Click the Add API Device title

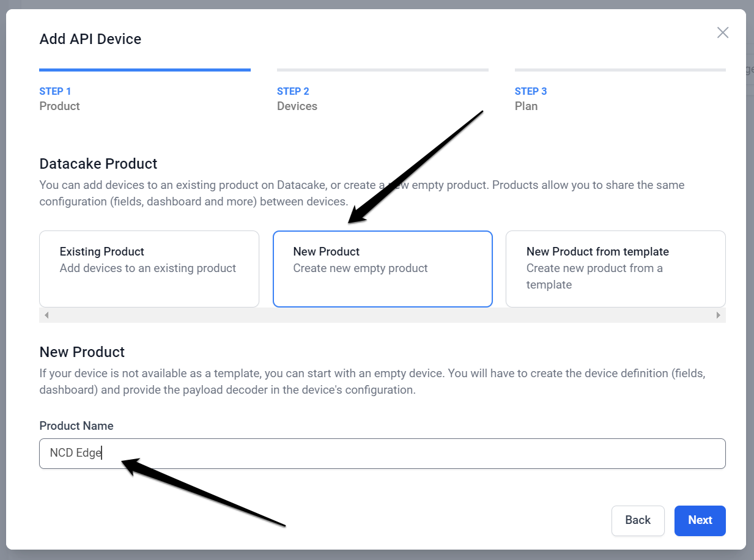coord(90,39)
